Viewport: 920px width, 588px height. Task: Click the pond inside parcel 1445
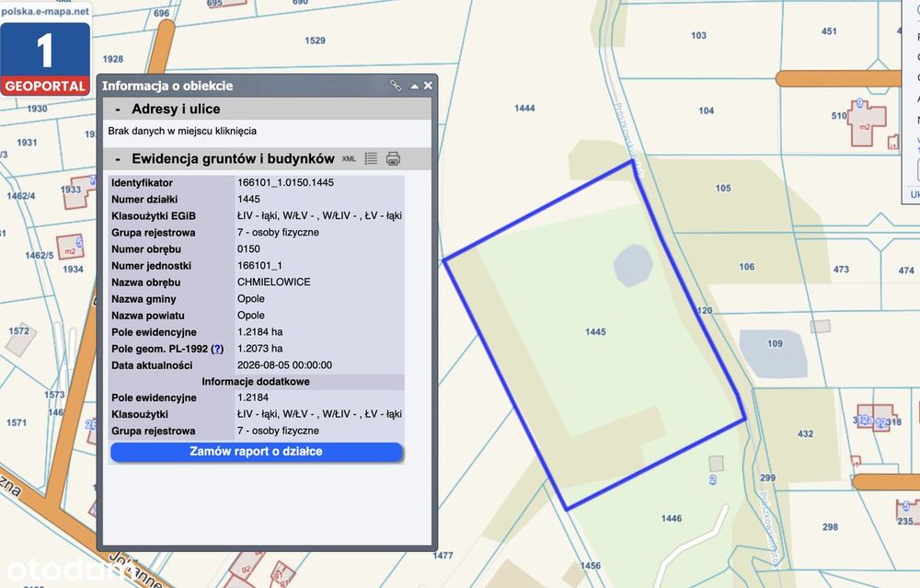tap(633, 265)
